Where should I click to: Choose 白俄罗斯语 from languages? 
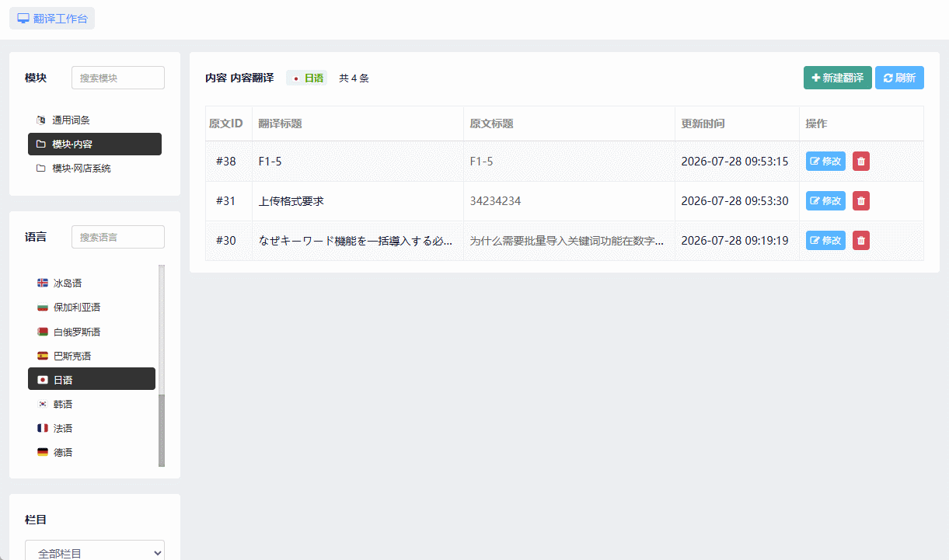(92, 332)
